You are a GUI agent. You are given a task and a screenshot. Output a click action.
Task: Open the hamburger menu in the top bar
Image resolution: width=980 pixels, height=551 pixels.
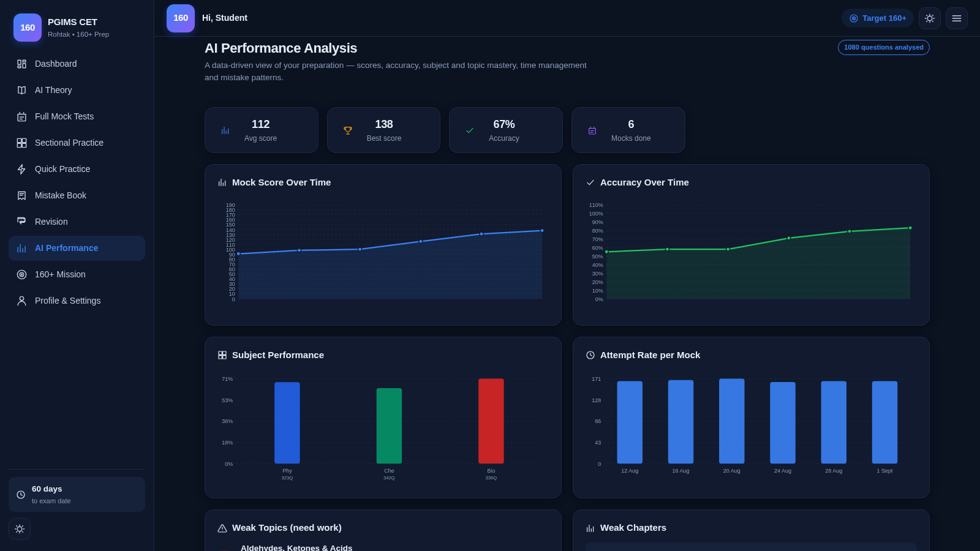coord(957,18)
